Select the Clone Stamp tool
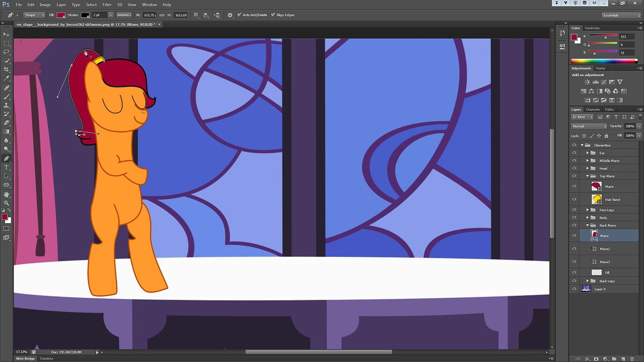Screen dimensions: 644x362 [7, 105]
